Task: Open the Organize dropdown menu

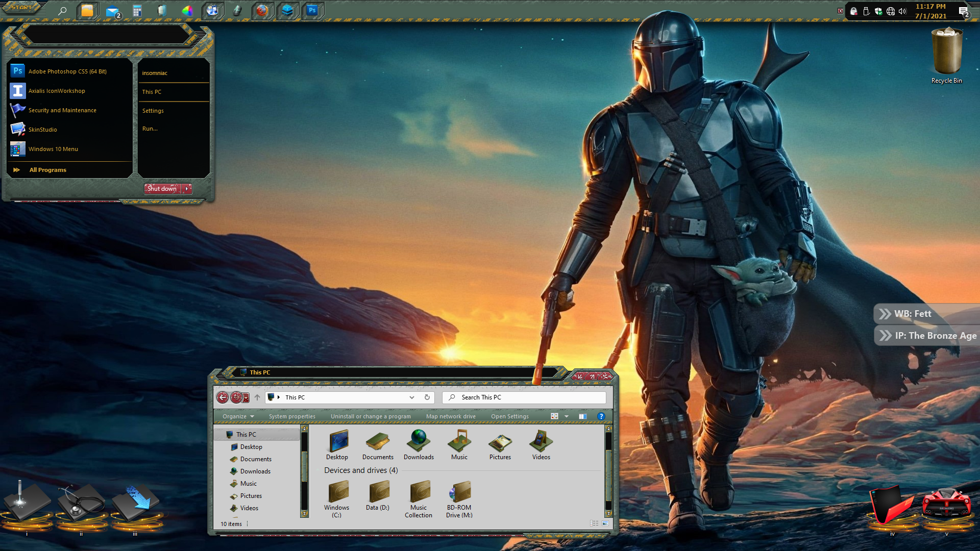Action: point(238,416)
